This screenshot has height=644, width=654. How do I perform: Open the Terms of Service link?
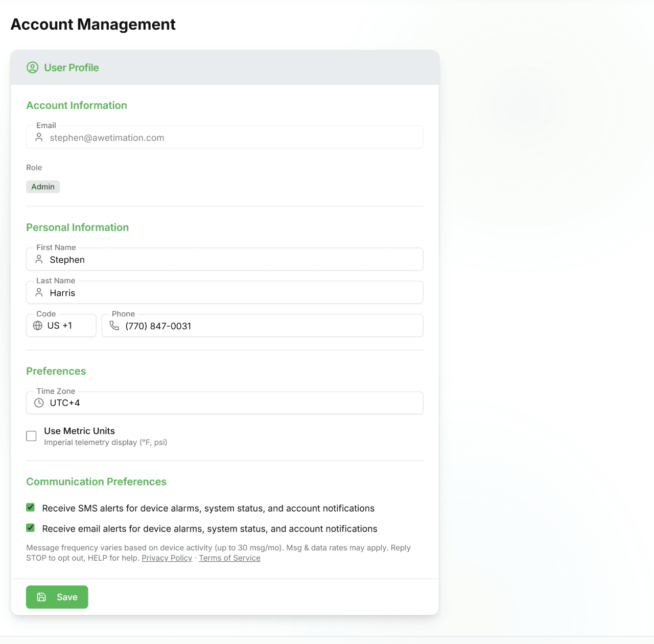(x=229, y=558)
